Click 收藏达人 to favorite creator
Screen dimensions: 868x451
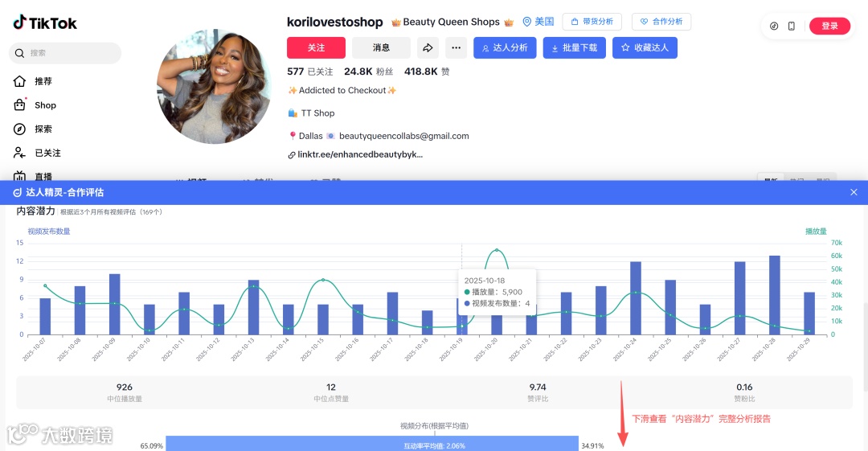645,47
